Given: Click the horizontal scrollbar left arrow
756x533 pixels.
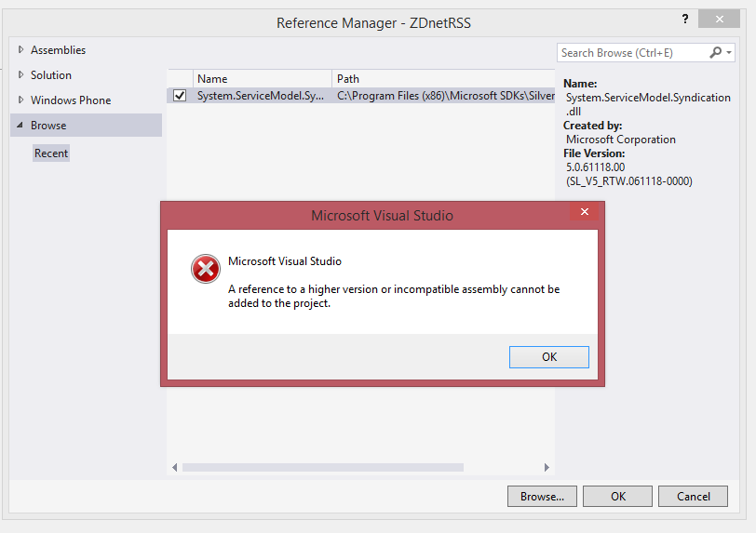Looking at the screenshot, I should tap(174, 468).
